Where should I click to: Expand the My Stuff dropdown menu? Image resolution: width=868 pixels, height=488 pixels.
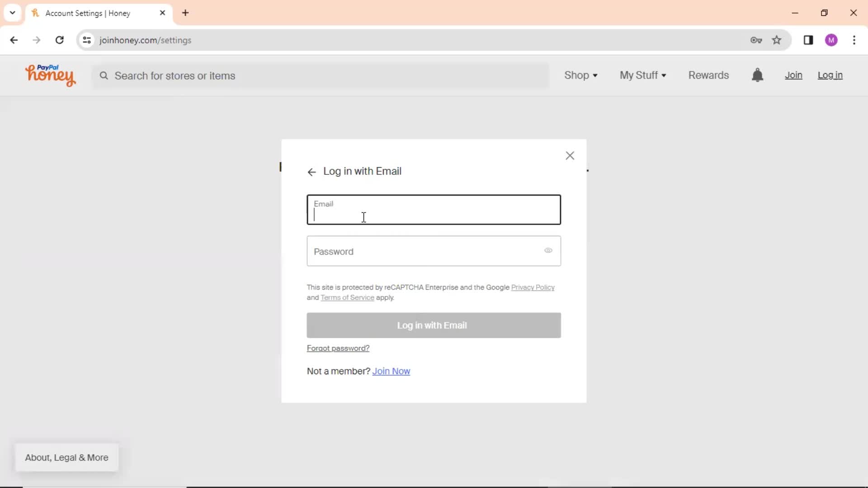tap(643, 75)
